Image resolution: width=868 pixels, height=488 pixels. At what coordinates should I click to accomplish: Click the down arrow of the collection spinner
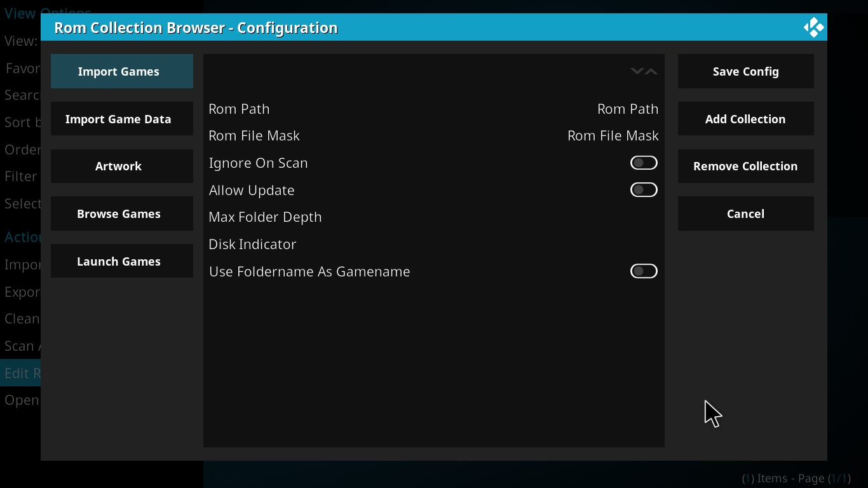pyautogui.click(x=637, y=71)
